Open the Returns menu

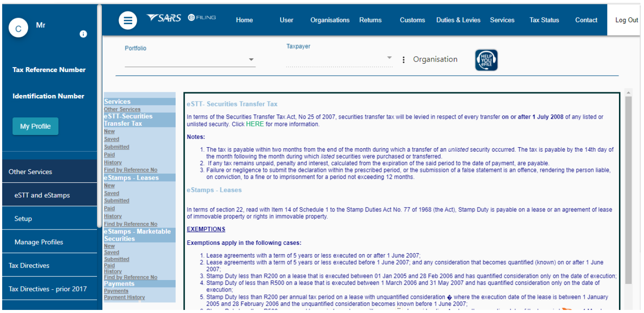371,20
